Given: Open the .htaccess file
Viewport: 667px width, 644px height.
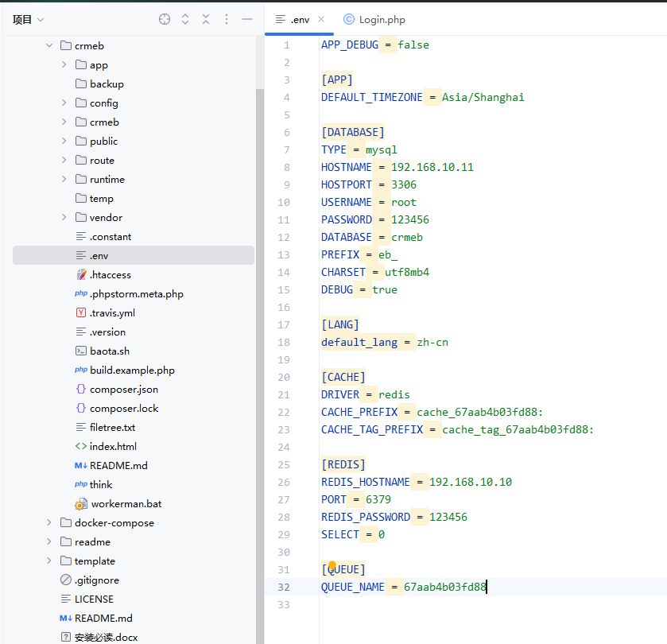Looking at the screenshot, I should pos(103,275).
